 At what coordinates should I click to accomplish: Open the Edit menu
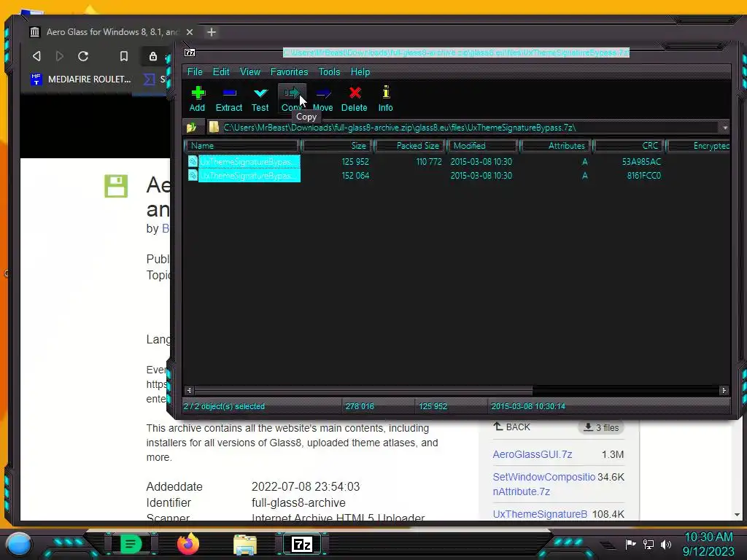221,72
